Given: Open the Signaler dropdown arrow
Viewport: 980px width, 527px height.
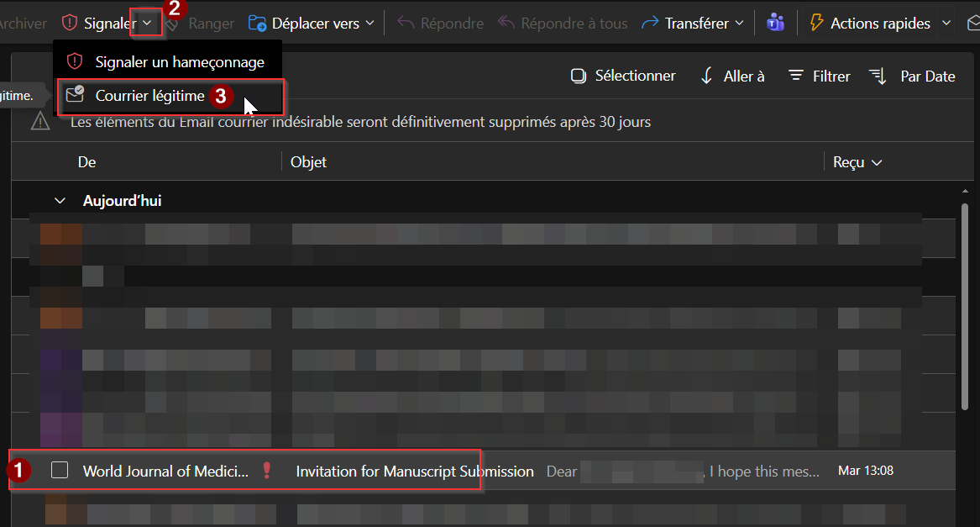Looking at the screenshot, I should point(147,23).
